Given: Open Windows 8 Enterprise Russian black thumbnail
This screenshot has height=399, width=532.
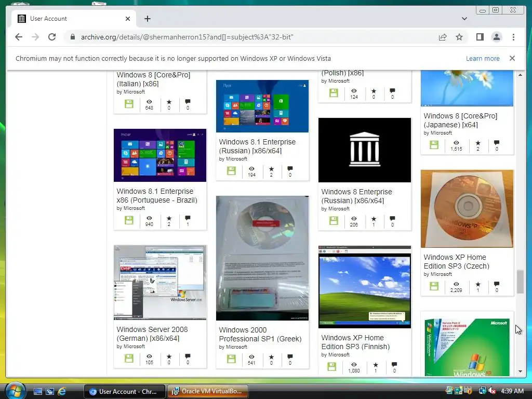Looking at the screenshot, I should coord(364,150).
